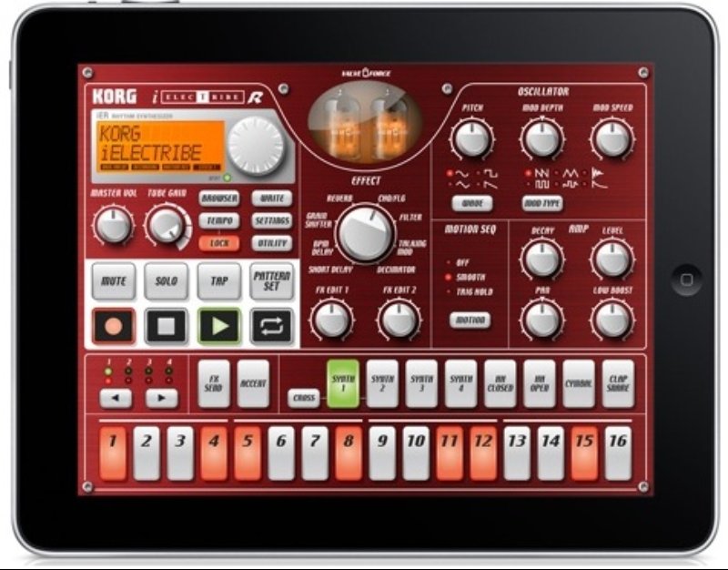Tap the Tap tempo button
The height and width of the screenshot is (570, 728).
[x=219, y=281]
